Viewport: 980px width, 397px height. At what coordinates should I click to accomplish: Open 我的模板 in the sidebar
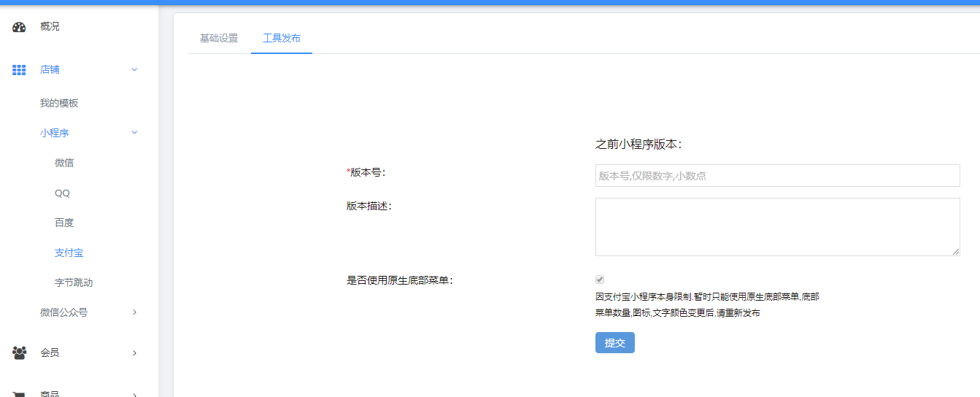[x=59, y=103]
